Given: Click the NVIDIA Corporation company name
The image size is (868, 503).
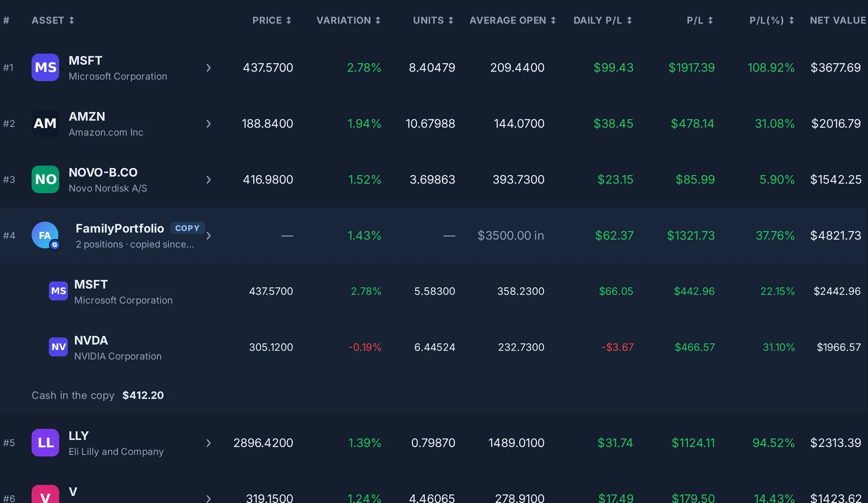Looking at the screenshot, I should coord(118,356).
